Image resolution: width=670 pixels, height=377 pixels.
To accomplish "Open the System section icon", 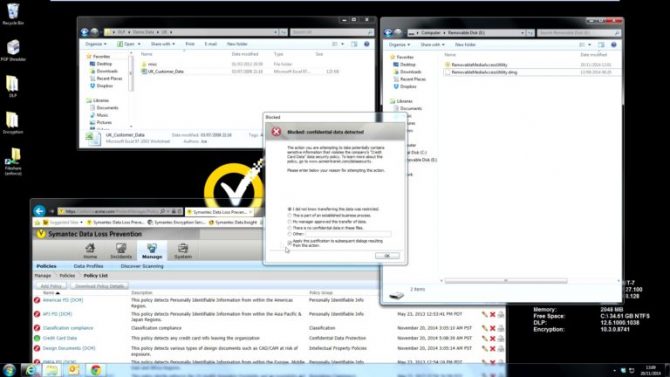I will point(183,250).
